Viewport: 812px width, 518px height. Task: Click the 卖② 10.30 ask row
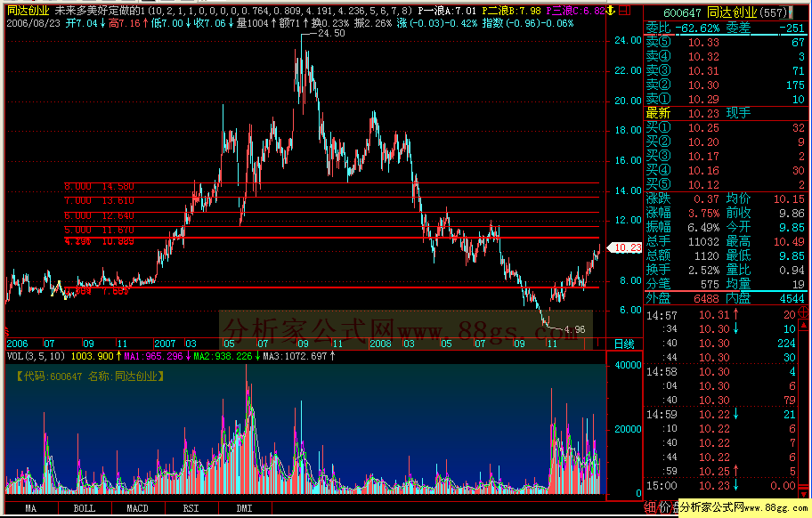tap(725, 85)
